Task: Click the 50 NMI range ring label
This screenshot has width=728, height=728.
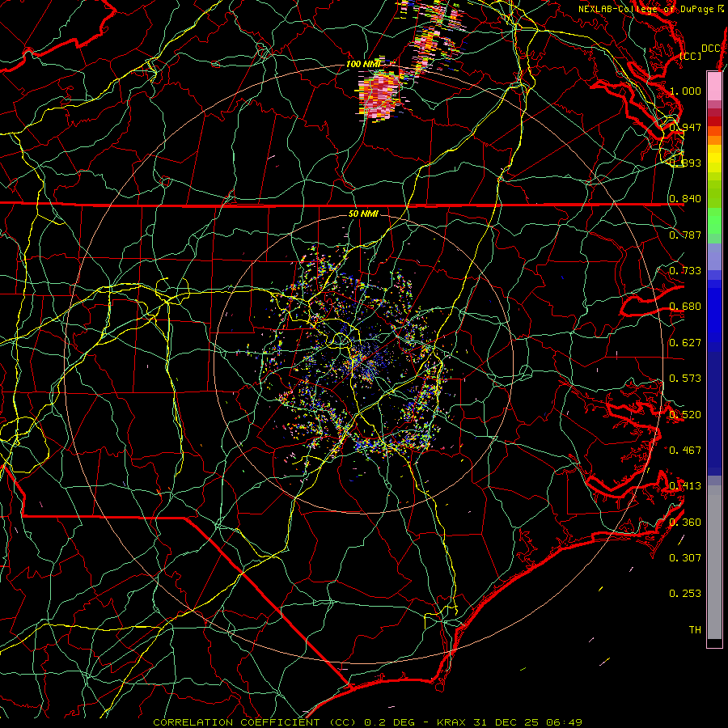Action: click(363, 214)
